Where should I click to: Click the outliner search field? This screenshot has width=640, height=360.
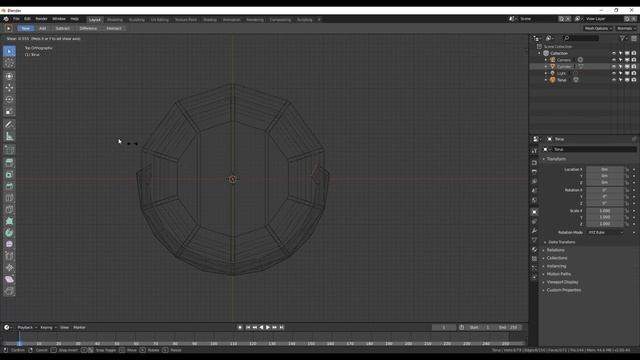click(x=581, y=38)
